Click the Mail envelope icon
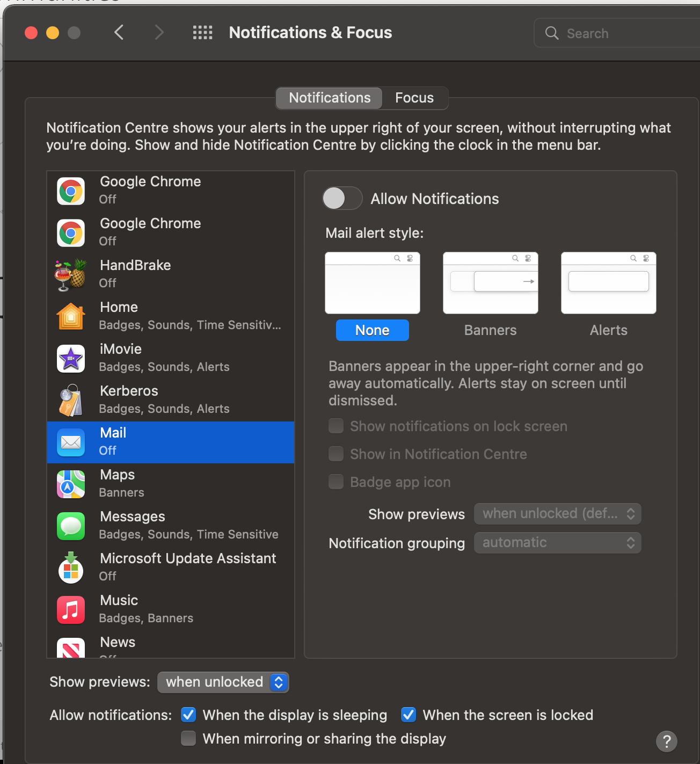 (71, 442)
